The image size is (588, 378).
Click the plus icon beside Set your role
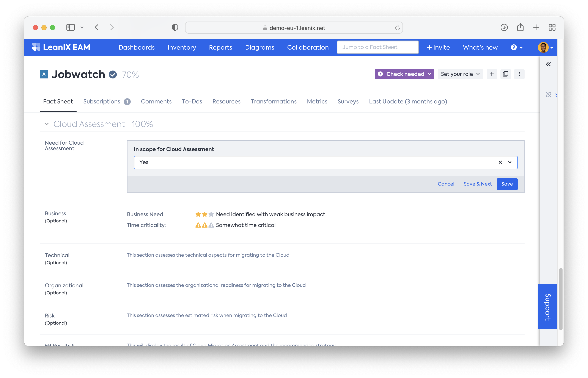pos(492,74)
